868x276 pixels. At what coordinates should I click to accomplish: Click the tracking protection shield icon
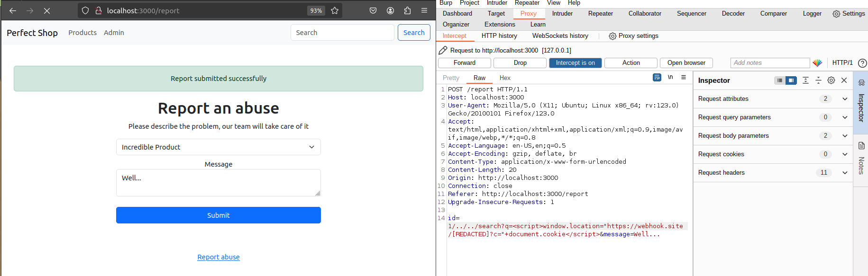(85, 10)
